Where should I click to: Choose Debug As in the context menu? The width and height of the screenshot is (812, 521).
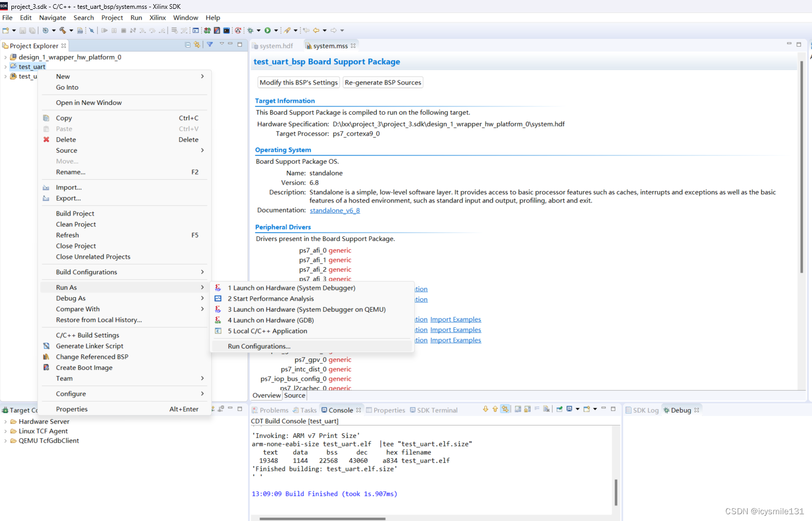coord(125,298)
